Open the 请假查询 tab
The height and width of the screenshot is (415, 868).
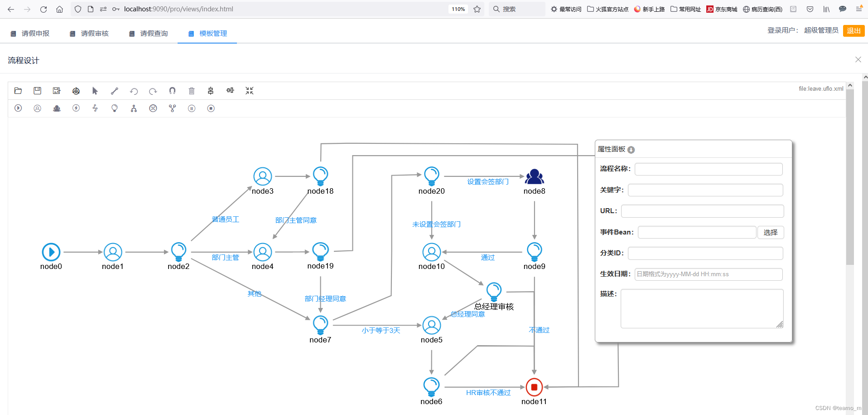(x=149, y=34)
